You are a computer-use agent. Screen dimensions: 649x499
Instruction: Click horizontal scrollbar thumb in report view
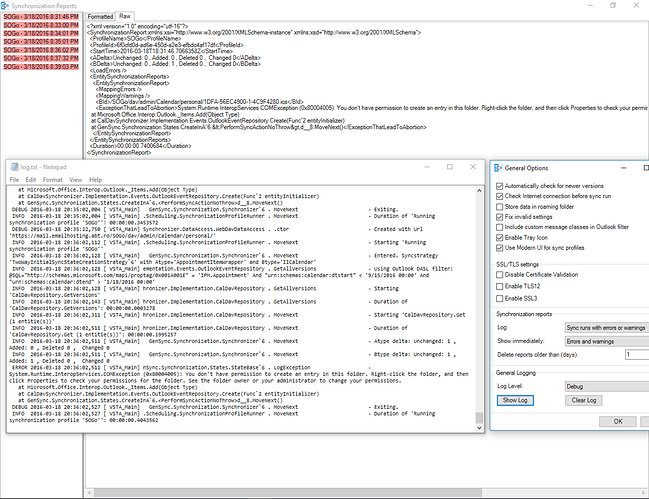pos(288,493)
